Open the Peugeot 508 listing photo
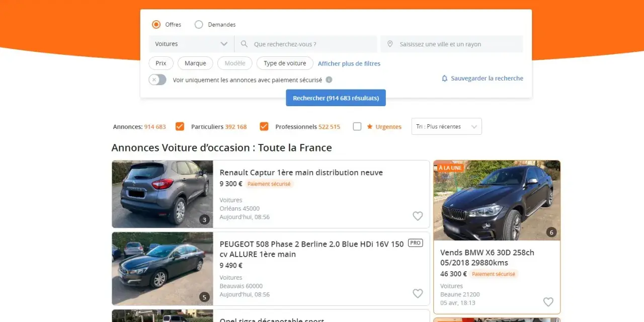The width and height of the screenshot is (644, 322). [163, 269]
